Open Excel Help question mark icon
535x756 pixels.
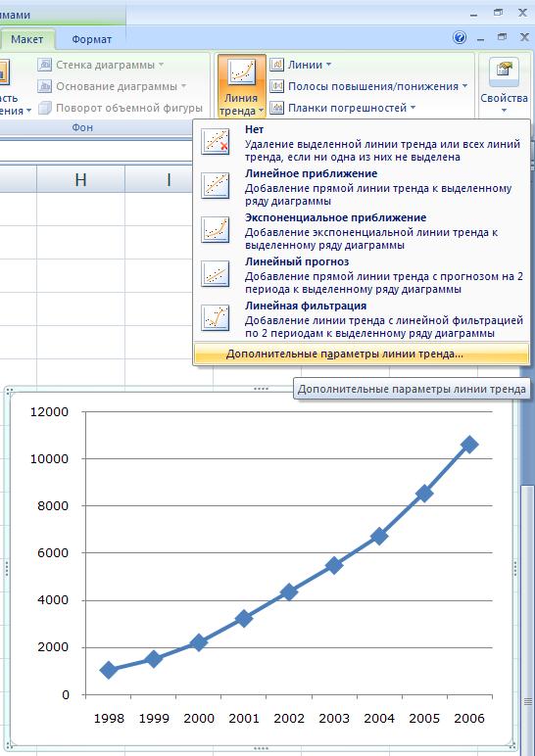pos(460,37)
